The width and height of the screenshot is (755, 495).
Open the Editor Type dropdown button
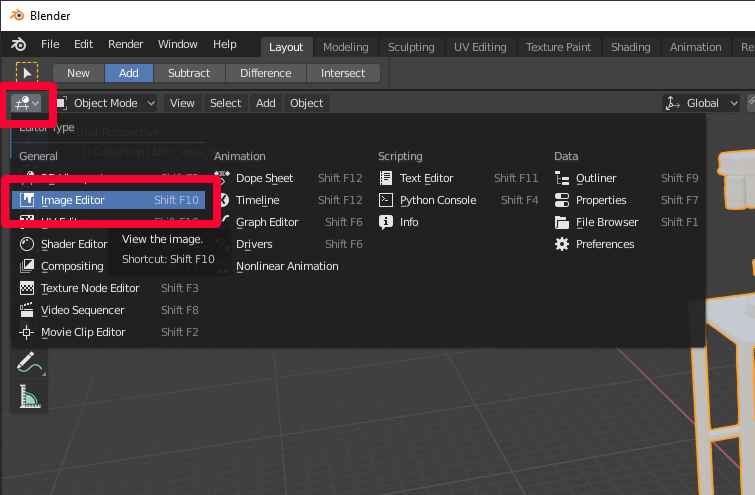27,103
